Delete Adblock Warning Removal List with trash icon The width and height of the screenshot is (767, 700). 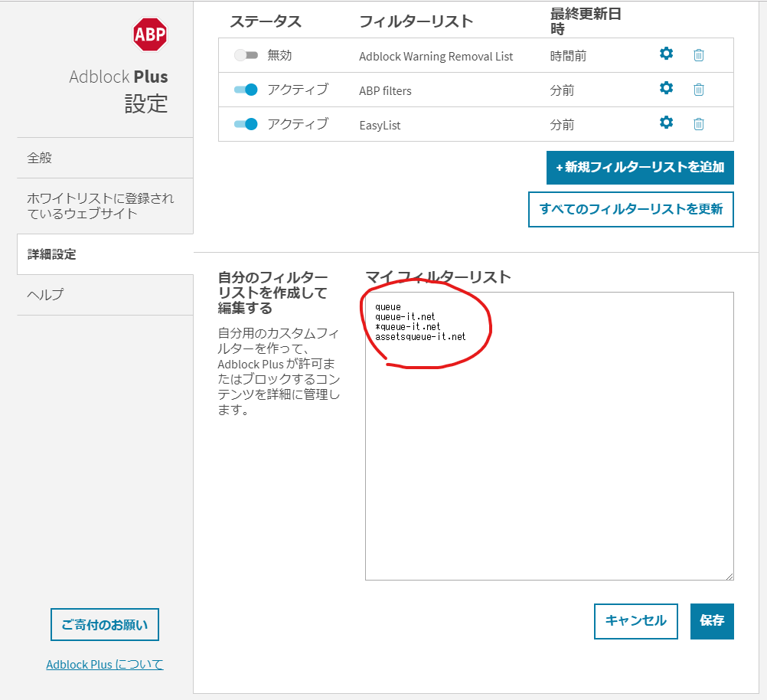[x=699, y=55]
